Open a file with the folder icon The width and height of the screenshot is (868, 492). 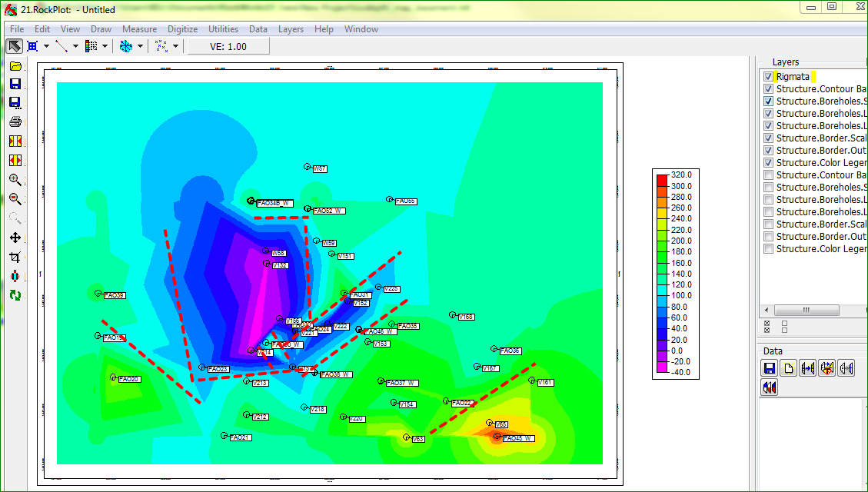(x=15, y=66)
